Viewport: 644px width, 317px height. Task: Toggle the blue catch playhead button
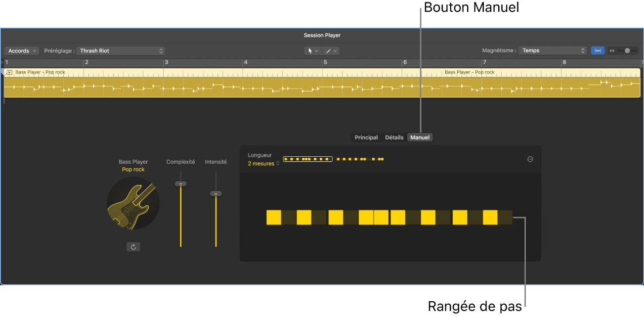(598, 50)
